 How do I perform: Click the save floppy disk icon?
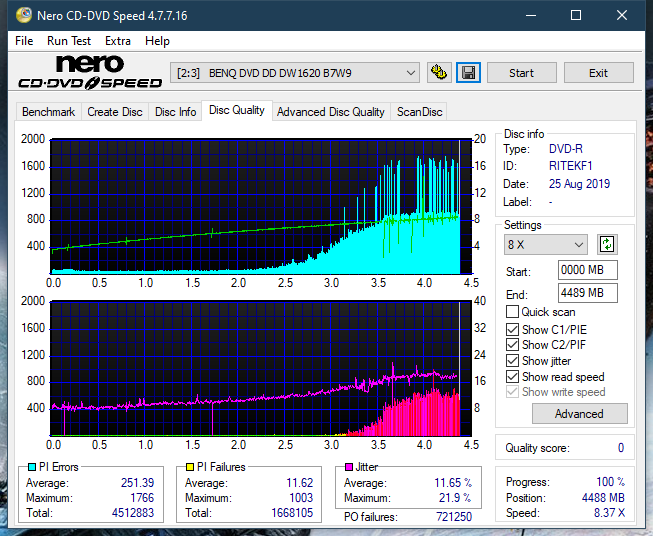469,73
